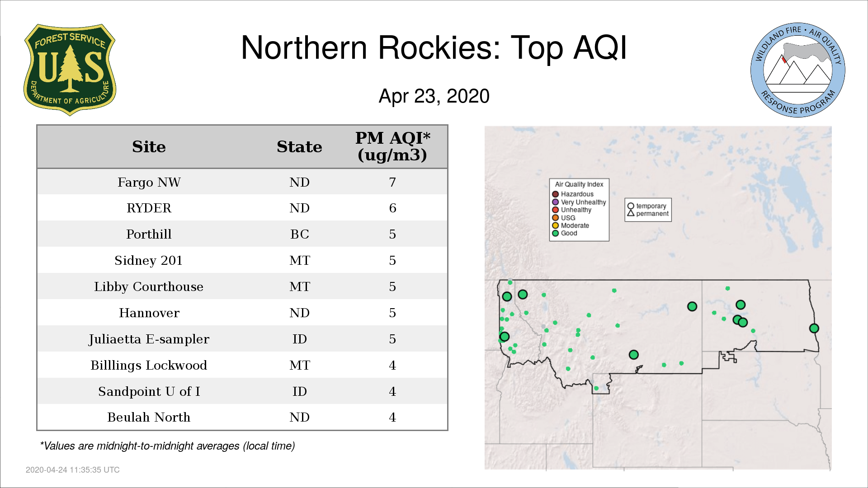Click the MT state cell for Libby Courthouse
Screen dimensions: 868x488
(299, 287)
